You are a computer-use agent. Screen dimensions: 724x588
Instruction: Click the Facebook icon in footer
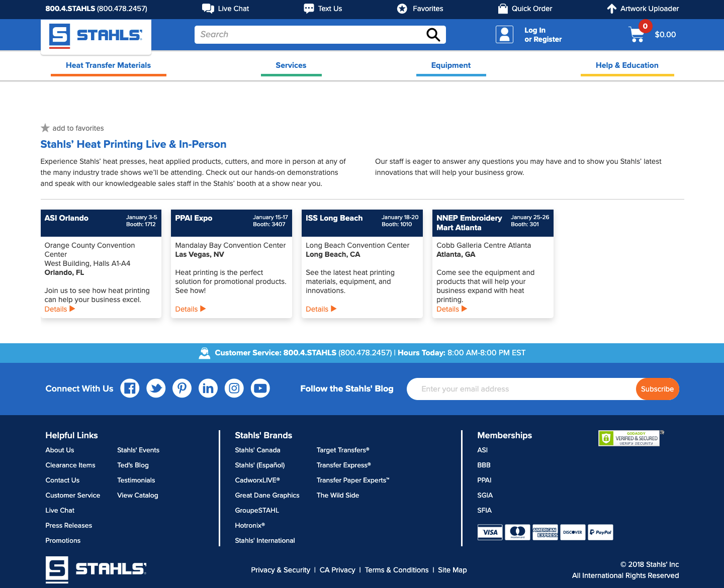[130, 388]
